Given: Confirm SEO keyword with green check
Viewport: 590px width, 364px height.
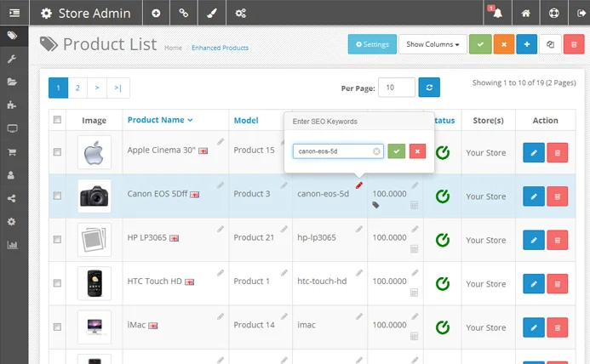Looking at the screenshot, I should pos(397,151).
